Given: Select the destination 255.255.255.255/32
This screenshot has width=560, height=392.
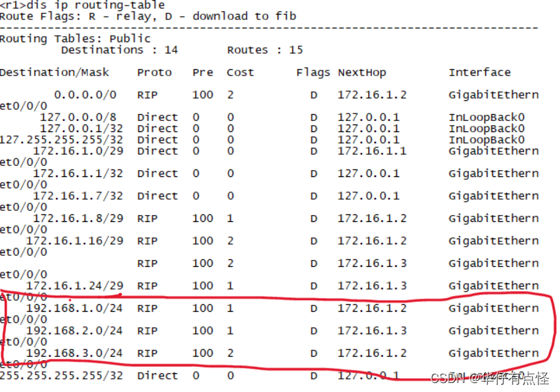Looking at the screenshot, I should pyautogui.click(x=62, y=375).
